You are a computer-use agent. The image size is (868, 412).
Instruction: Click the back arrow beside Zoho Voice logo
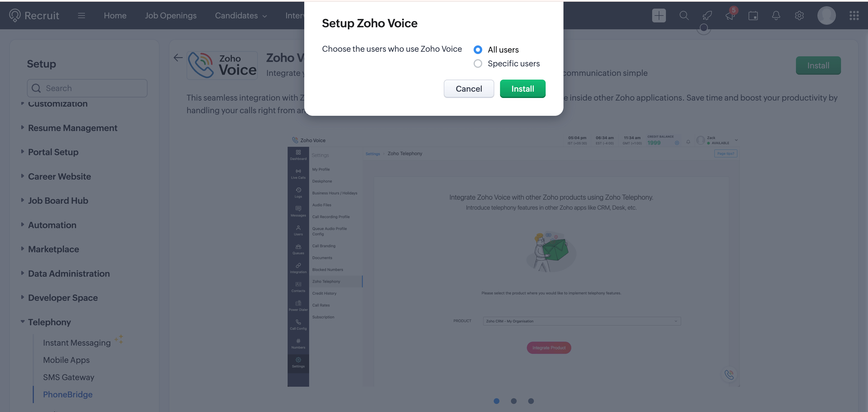(x=178, y=58)
